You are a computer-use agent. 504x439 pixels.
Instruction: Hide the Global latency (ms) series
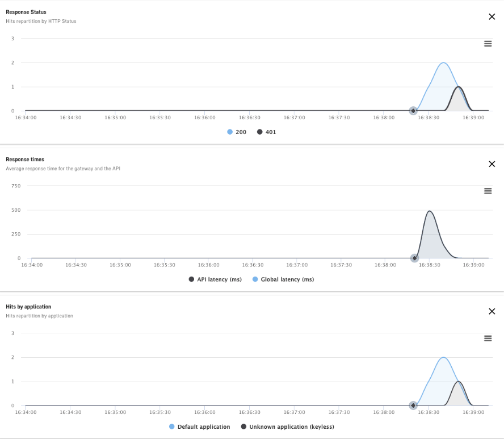point(287,279)
